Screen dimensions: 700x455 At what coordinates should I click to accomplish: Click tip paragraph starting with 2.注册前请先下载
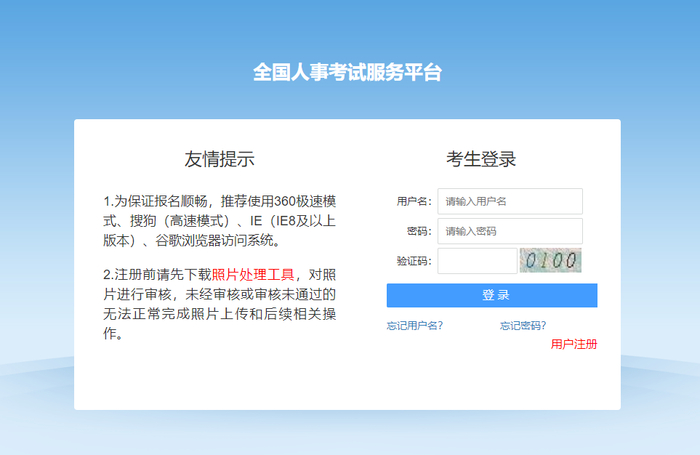219,304
